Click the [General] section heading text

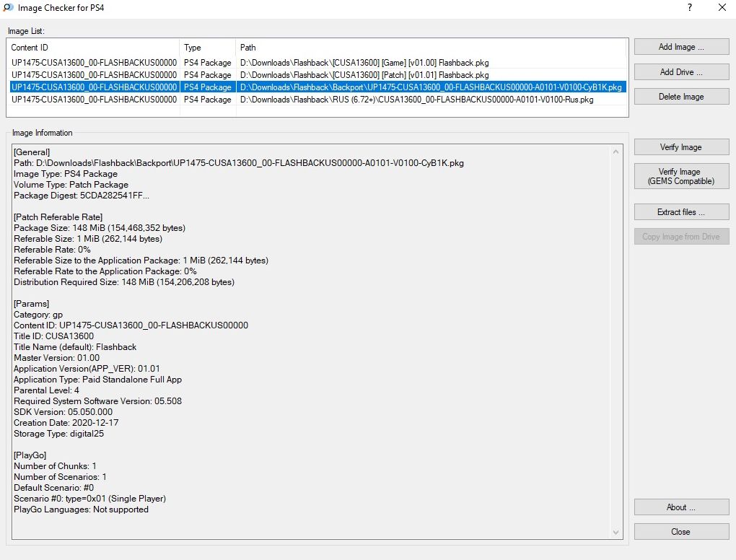click(32, 152)
